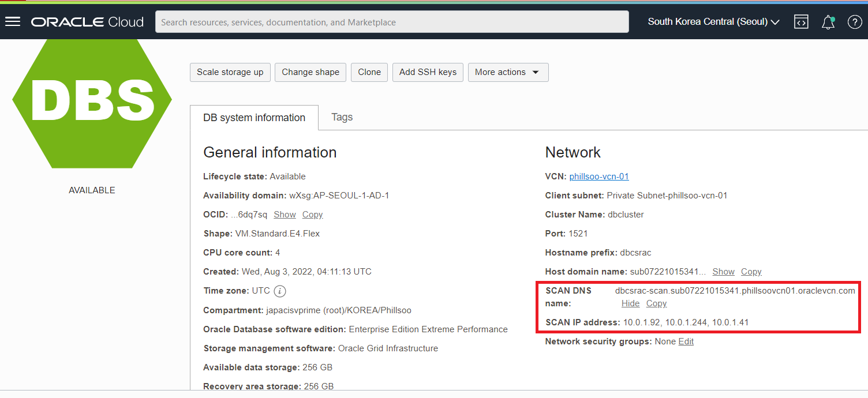The width and height of the screenshot is (868, 398).
Task: Show the full Host domain name
Action: (723, 272)
